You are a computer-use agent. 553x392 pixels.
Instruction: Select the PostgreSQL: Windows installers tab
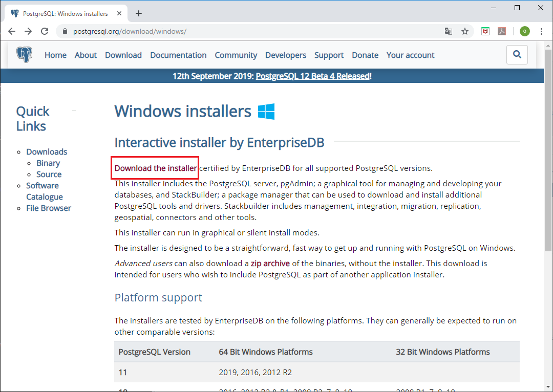point(66,13)
